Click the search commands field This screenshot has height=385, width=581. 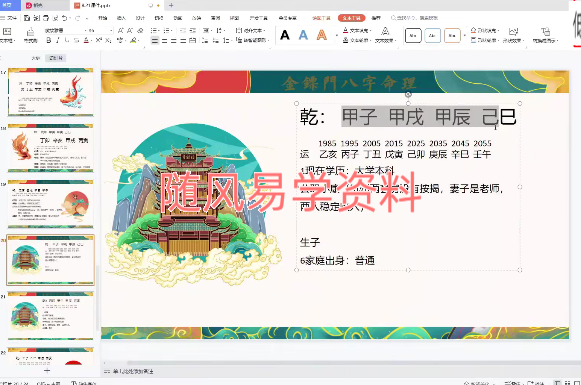click(414, 18)
